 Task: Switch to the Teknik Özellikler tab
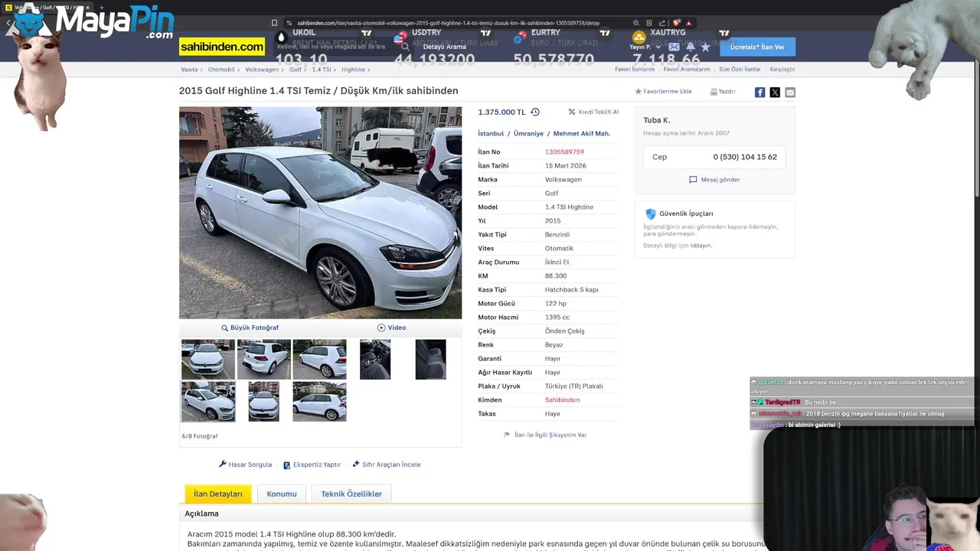351,494
